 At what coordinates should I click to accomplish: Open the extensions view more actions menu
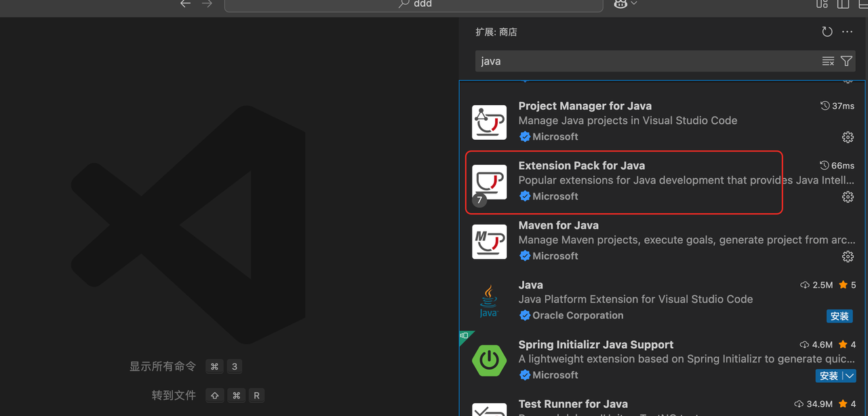tap(847, 32)
